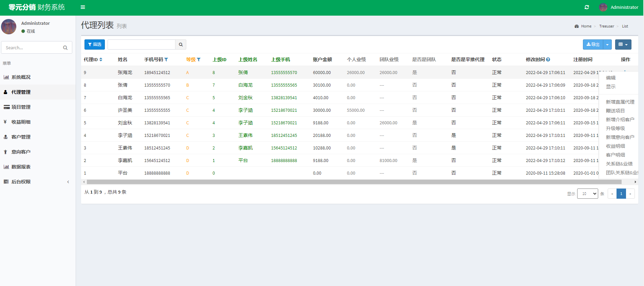Click the sort arrows on 代理ID column

[x=101, y=60]
